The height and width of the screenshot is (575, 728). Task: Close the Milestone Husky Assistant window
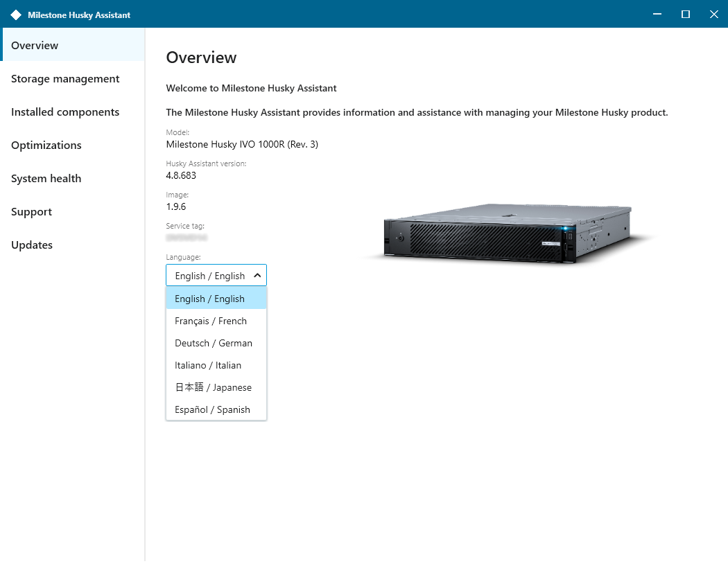coord(714,15)
